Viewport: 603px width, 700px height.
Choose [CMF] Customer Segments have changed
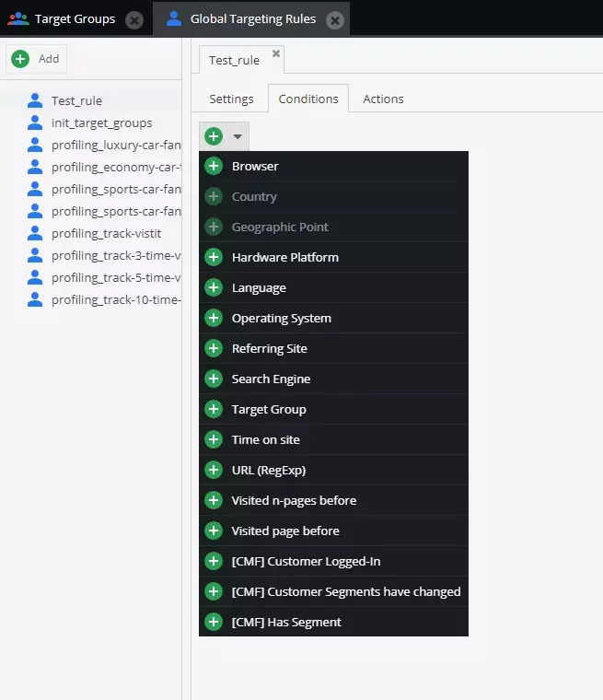point(333,591)
